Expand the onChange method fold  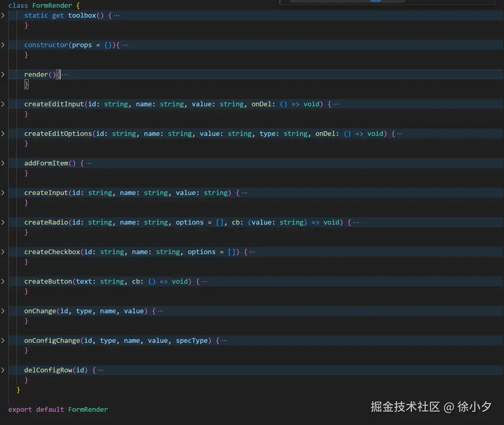pyautogui.click(x=3, y=311)
